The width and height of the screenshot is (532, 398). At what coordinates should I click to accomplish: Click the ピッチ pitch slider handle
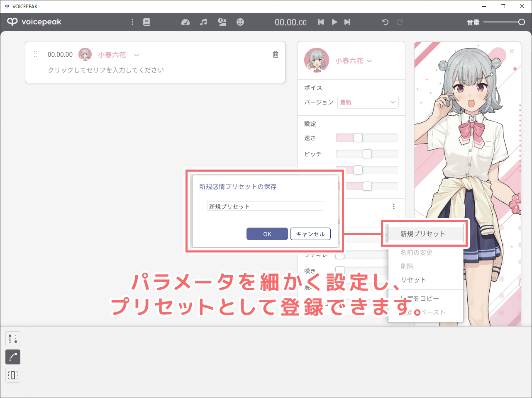coord(367,154)
